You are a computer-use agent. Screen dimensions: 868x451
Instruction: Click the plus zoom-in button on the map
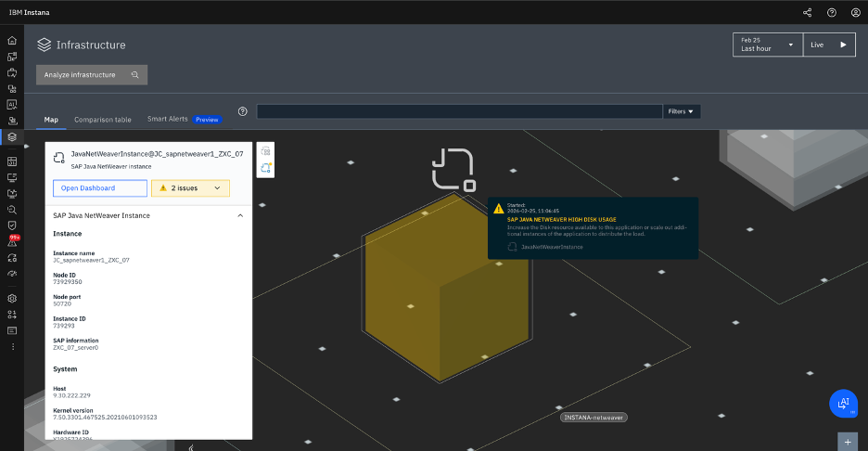pyautogui.click(x=848, y=442)
